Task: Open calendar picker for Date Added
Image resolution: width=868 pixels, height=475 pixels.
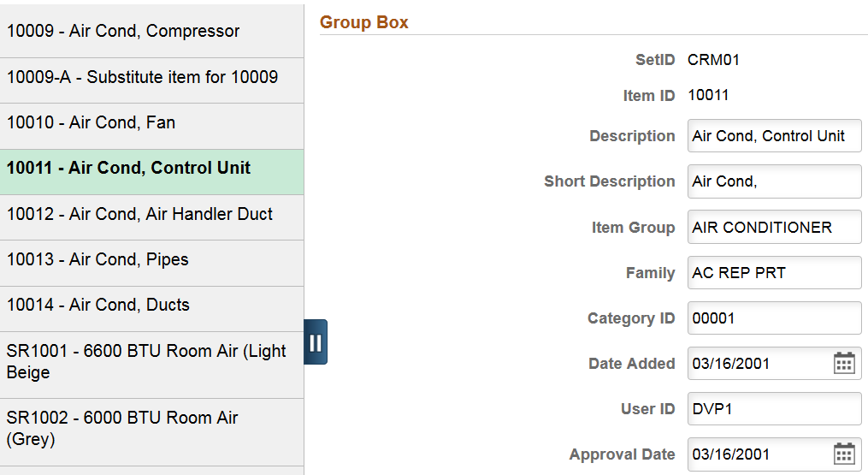Action: [x=844, y=364]
